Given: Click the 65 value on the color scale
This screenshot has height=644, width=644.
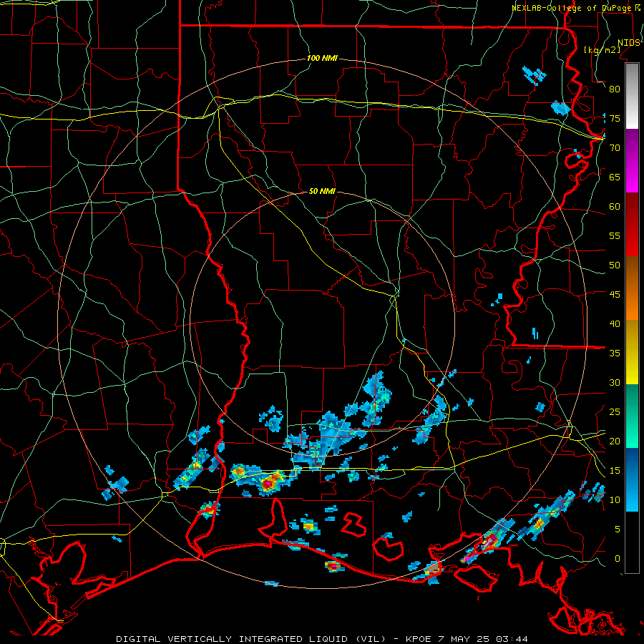Looking at the screenshot, I should pos(615,177).
